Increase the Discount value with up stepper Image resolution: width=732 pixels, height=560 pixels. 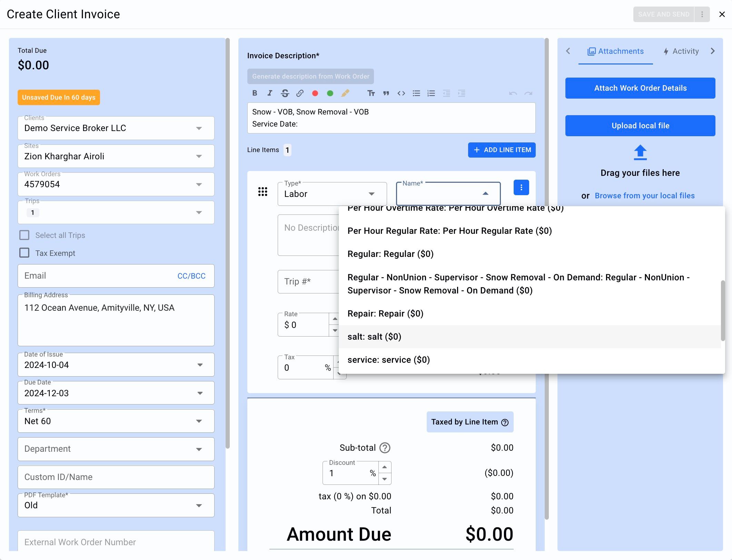click(385, 467)
